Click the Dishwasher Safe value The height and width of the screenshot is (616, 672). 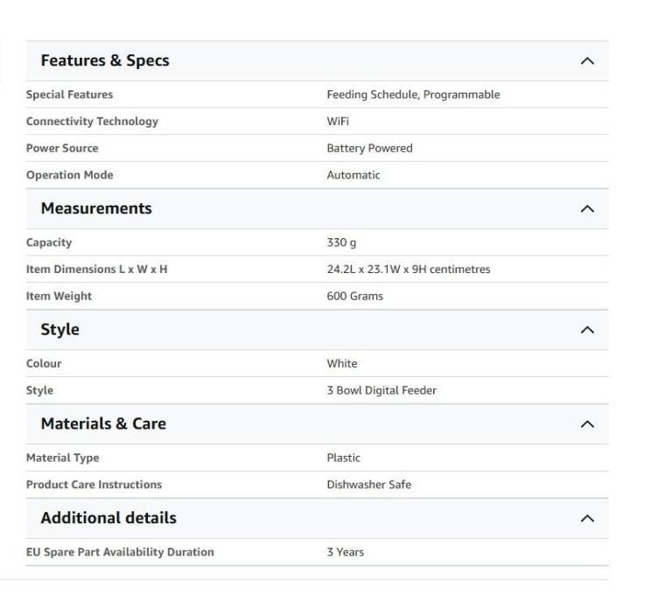(x=368, y=485)
